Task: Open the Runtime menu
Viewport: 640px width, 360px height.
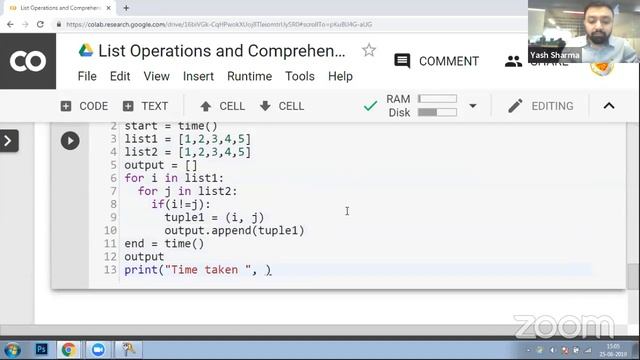Action: tap(249, 76)
